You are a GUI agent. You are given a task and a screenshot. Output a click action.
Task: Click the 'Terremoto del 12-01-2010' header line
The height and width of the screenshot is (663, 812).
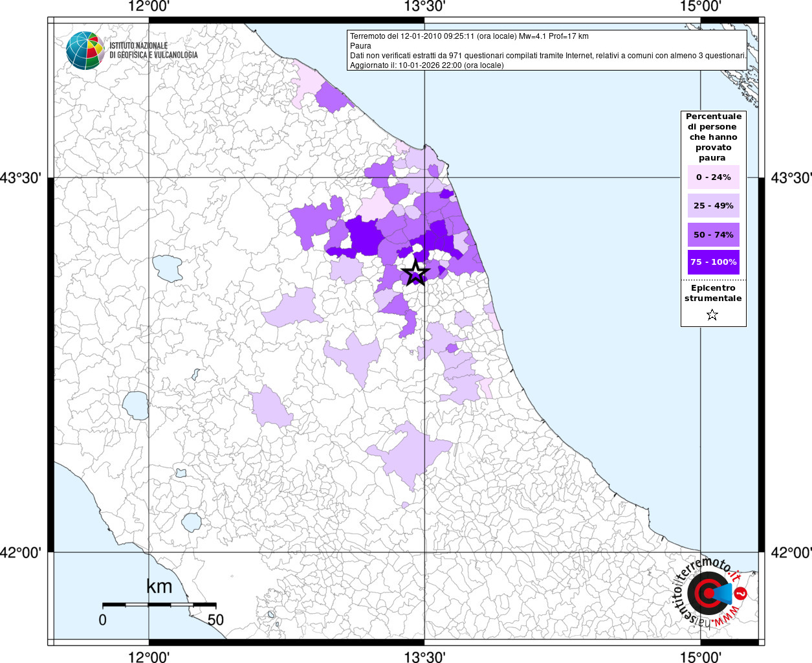469,36
